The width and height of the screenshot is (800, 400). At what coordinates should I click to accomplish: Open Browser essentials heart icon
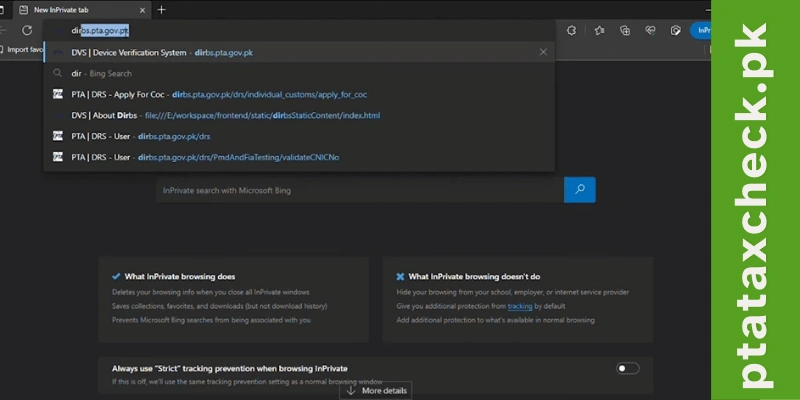click(x=650, y=31)
